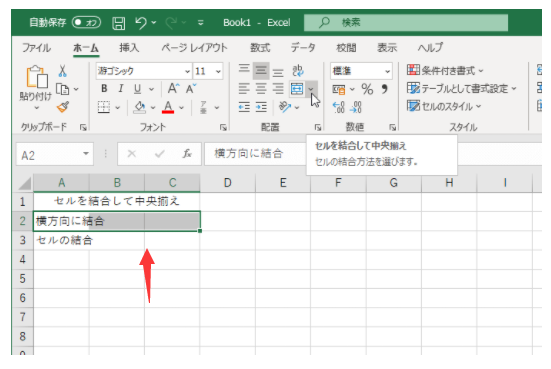The width and height of the screenshot is (551, 369).
Task: Click the Wrap Text icon
Action: 298,71
